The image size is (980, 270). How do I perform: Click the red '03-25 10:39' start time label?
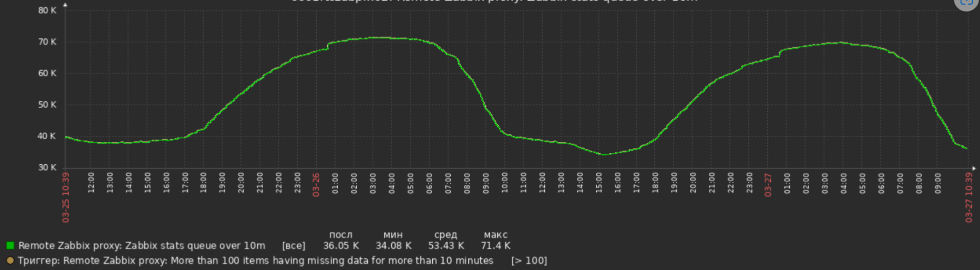point(66,197)
